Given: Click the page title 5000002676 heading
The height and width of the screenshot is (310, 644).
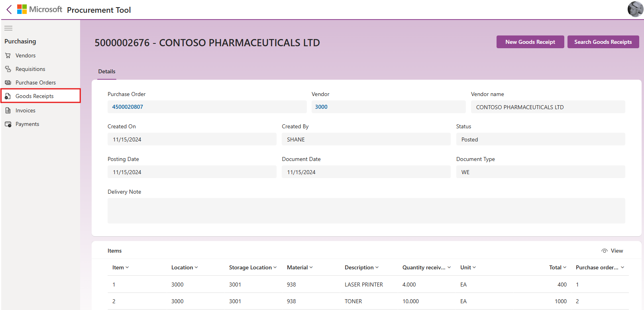Looking at the screenshot, I should (207, 43).
